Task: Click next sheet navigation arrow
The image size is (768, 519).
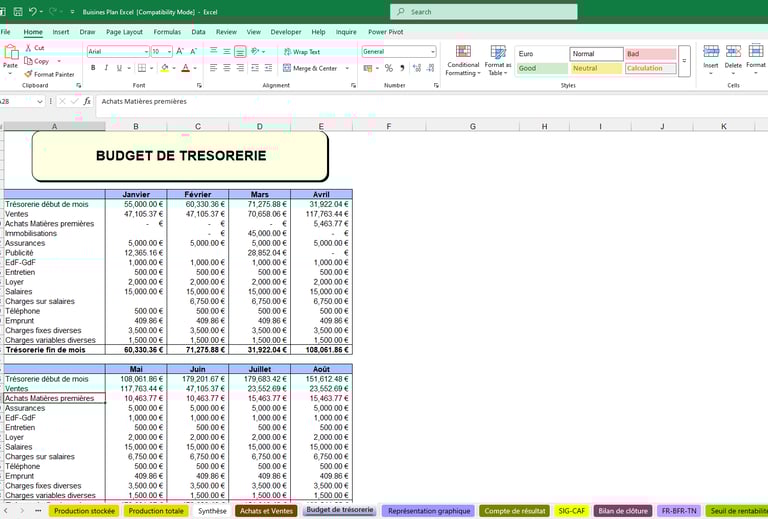Action: click(22, 511)
